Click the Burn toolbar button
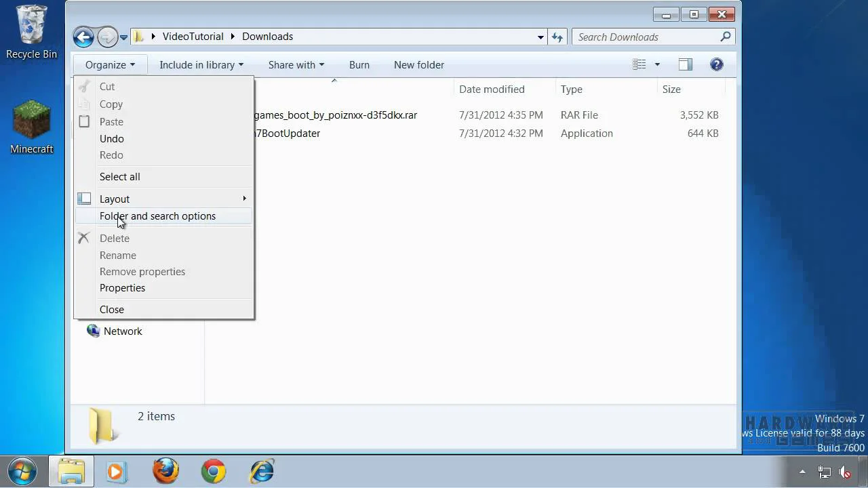 pyautogui.click(x=359, y=64)
